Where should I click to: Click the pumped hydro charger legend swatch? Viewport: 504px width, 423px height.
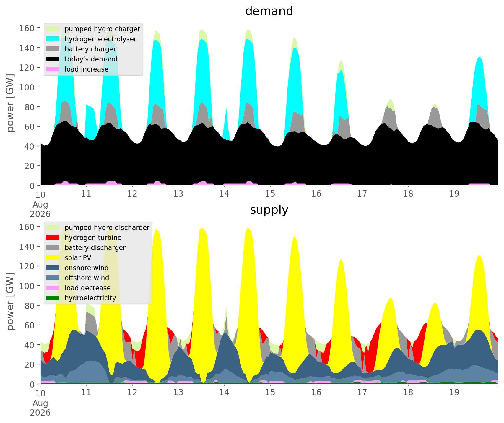pyautogui.click(x=53, y=29)
